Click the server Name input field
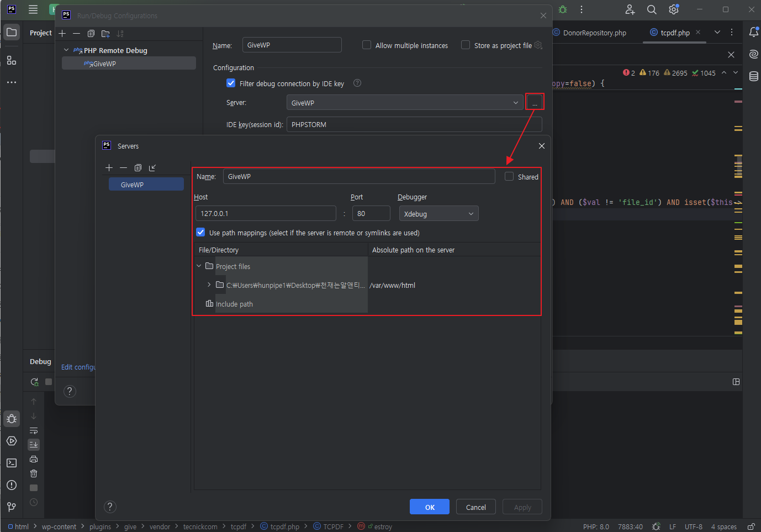This screenshot has width=761, height=532. coord(359,176)
